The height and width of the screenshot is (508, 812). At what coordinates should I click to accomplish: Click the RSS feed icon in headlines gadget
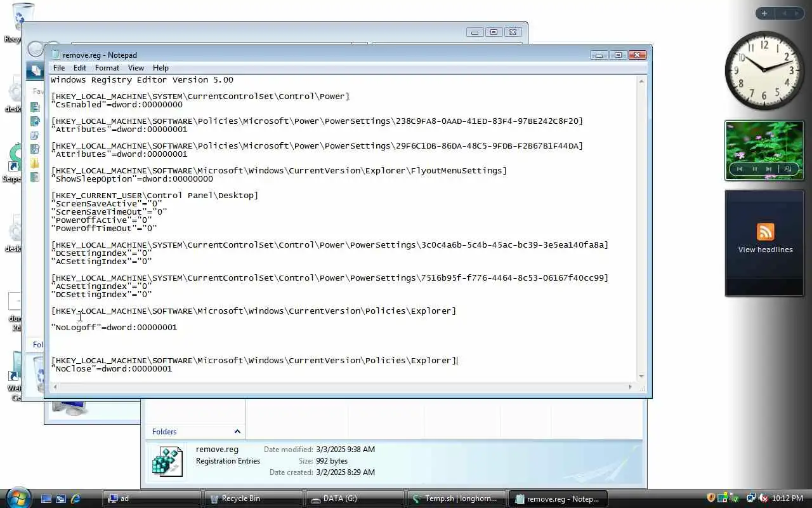pos(766,232)
